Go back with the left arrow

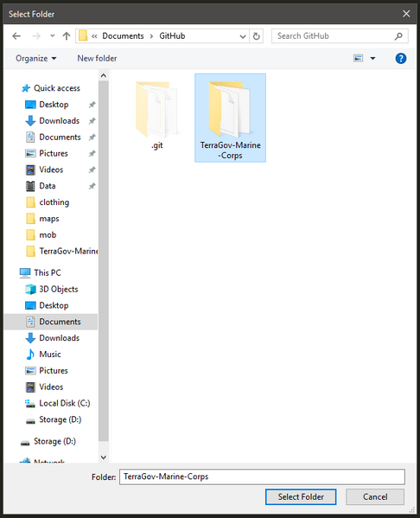point(16,35)
